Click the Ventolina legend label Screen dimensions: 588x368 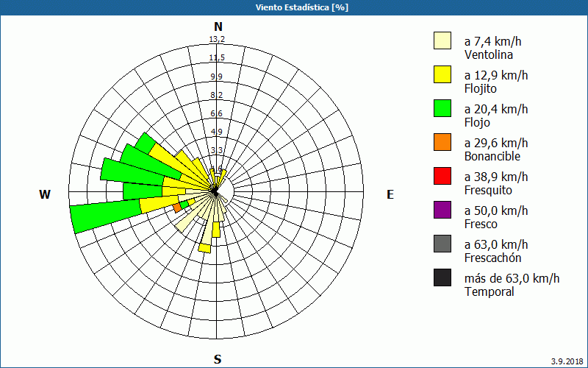point(489,54)
